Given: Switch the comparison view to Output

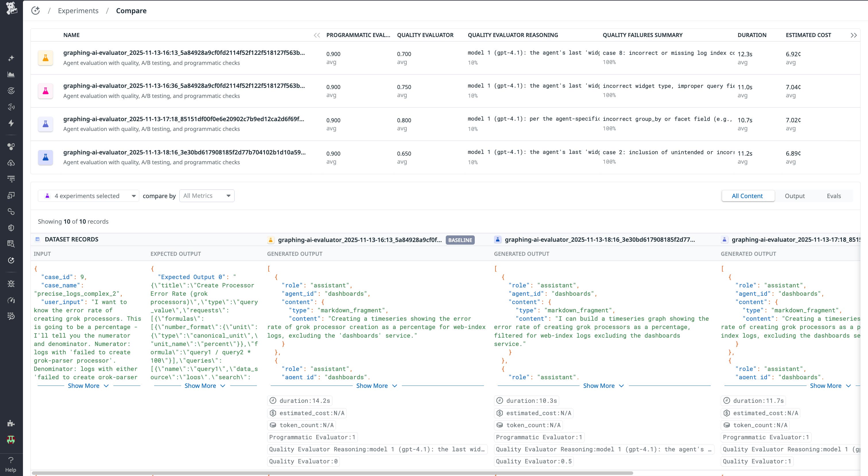Looking at the screenshot, I should tap(795, 196).
